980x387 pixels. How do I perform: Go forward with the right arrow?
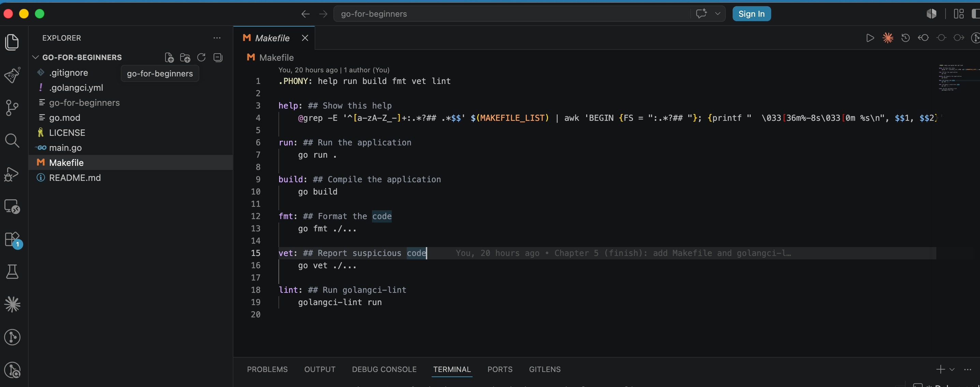pos(323,14)
